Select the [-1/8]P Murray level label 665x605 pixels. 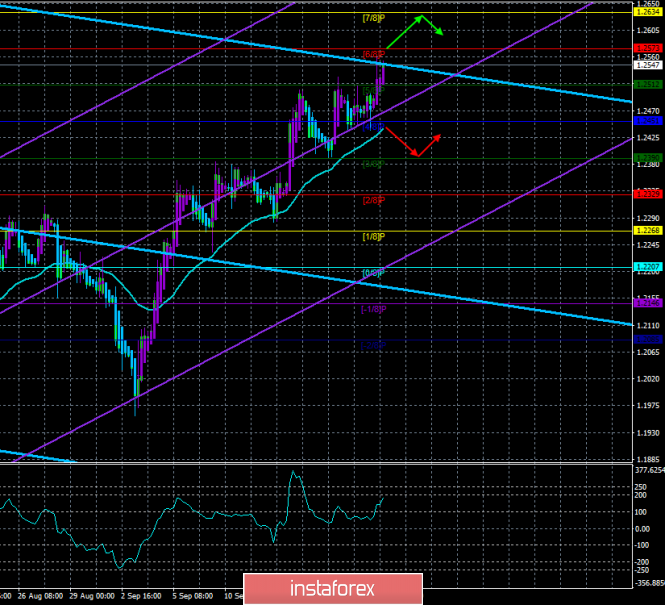(374, 309)
